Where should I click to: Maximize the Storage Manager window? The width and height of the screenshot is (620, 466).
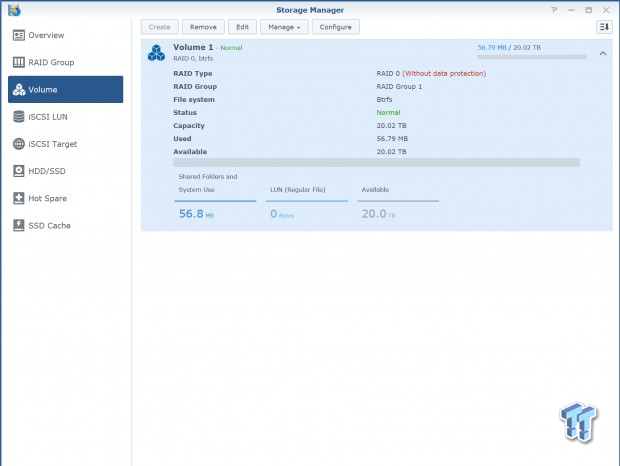pyautogui.click(x=589, y=10)
